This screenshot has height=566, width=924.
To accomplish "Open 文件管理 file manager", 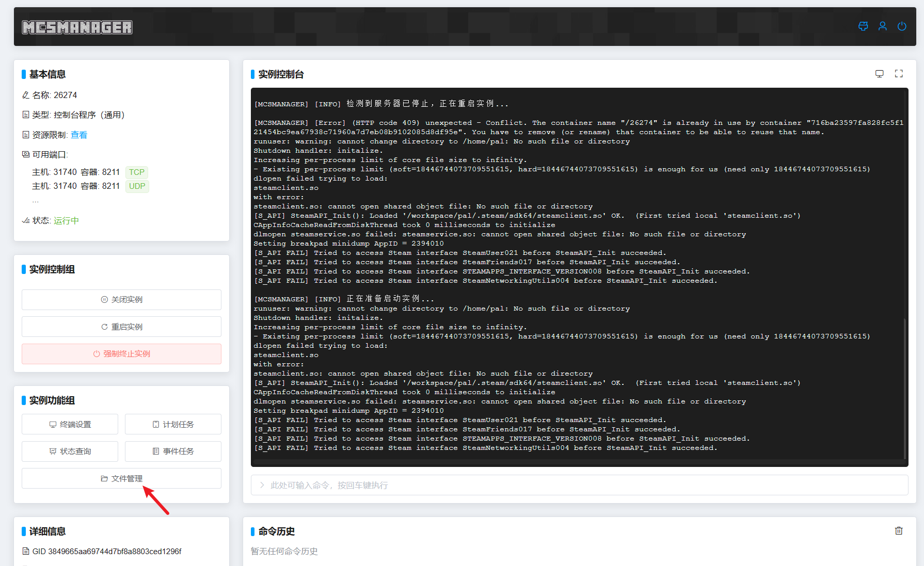I will [x=121, y=478].
